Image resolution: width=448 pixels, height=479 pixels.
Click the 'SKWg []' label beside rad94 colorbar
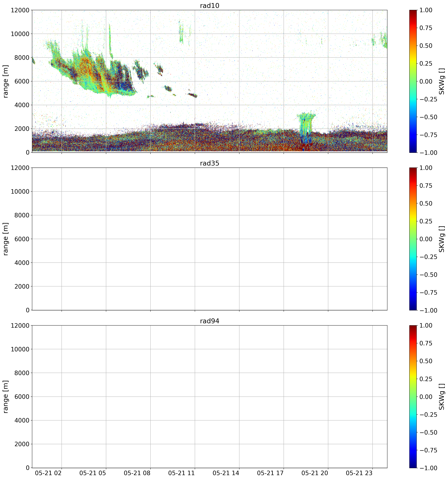(x=441, y=397)
